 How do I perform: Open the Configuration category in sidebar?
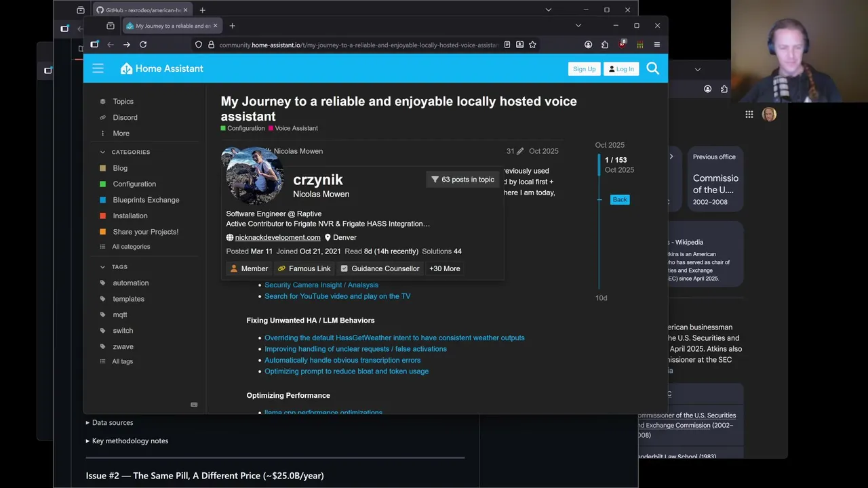point(134,184)
